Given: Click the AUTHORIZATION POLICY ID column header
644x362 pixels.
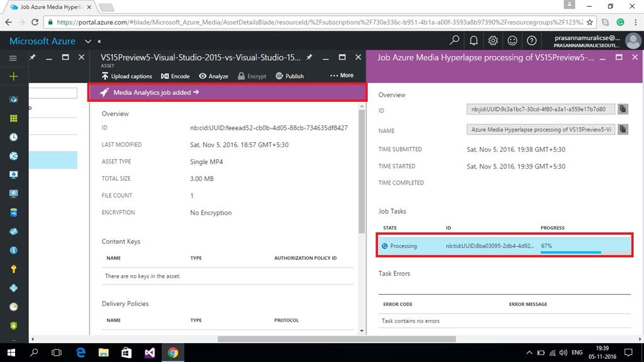Looking at the screenshot, I should point(305,258).
